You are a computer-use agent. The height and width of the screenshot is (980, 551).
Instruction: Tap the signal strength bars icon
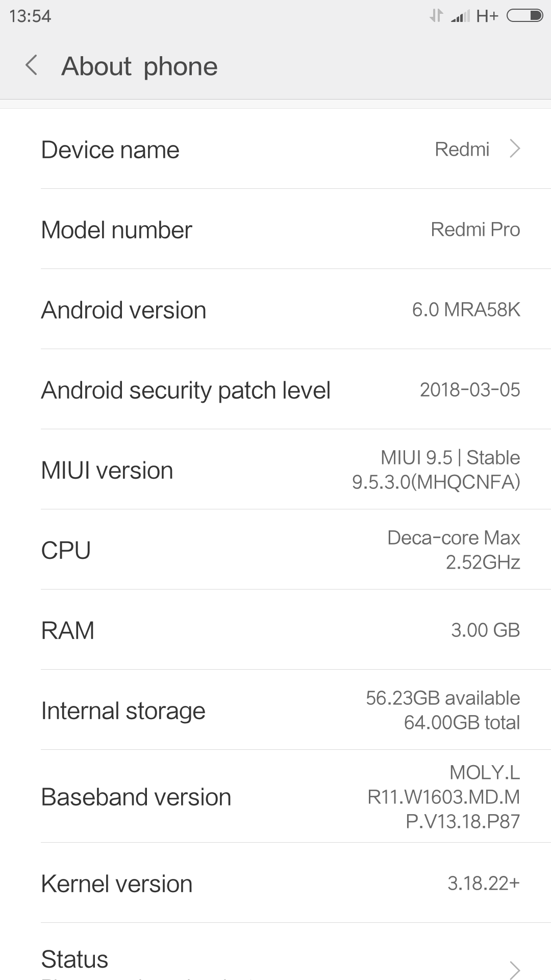tap(460, 17)
